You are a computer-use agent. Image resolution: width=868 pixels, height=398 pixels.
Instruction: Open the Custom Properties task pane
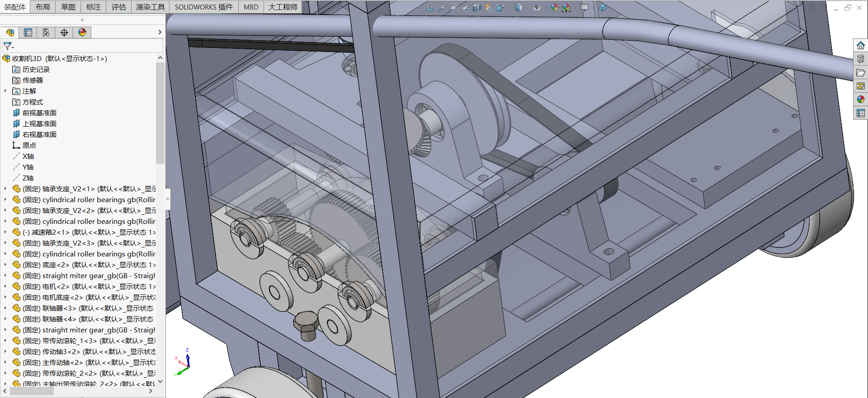861,113
